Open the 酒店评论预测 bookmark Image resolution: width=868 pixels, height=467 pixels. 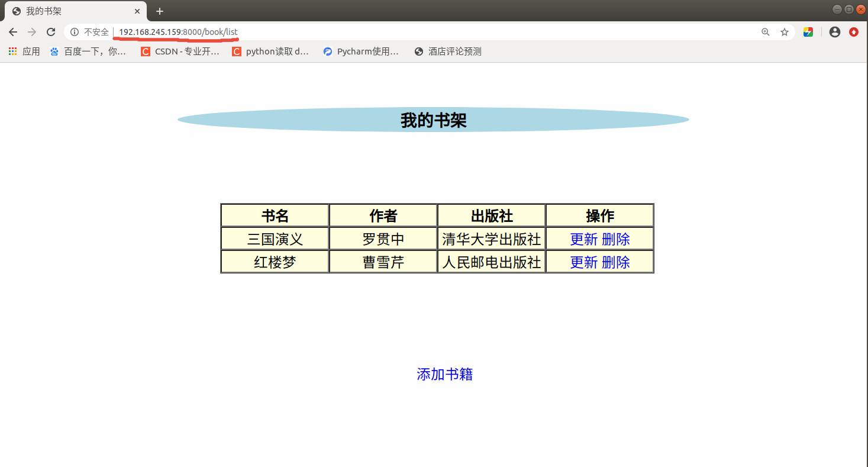click(450, 51)
